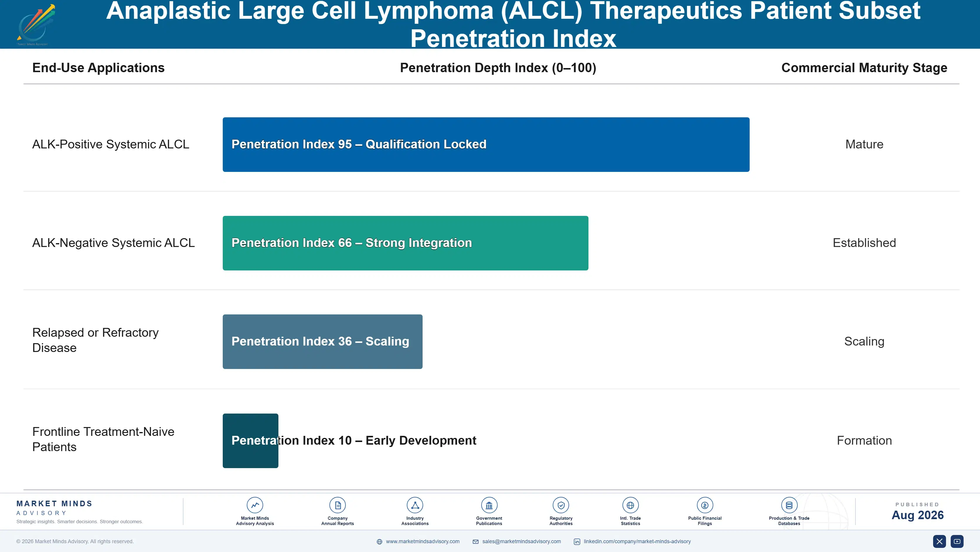Click the globe icon beside website address
The width and height of the screenshot is (980, 552).
pos(379,542)
